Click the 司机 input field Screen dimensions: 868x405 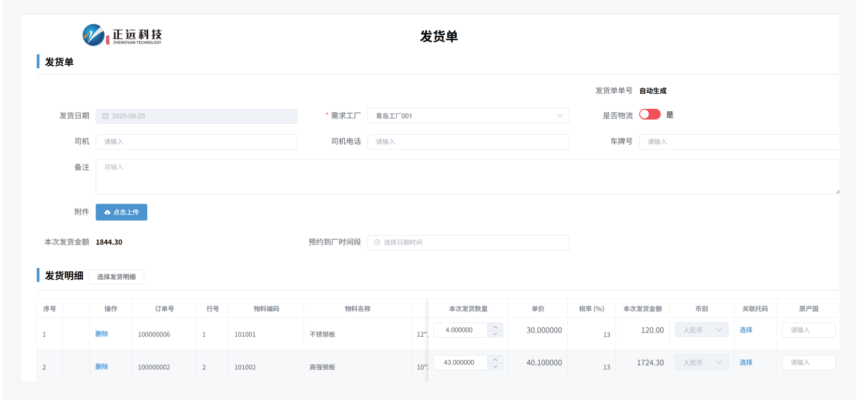pos(197,142)
